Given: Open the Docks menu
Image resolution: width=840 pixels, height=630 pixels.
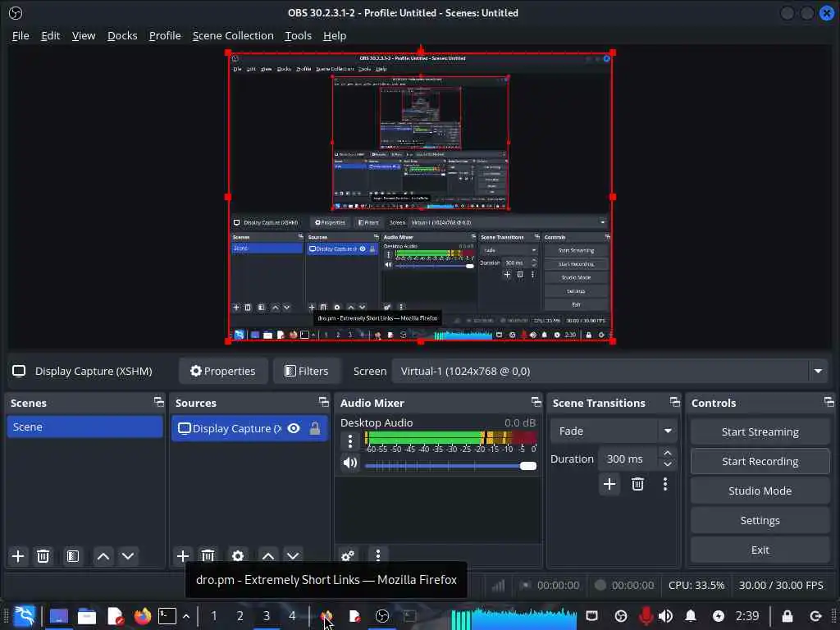Looking at the screenshot, I should [x=122, y=35].
